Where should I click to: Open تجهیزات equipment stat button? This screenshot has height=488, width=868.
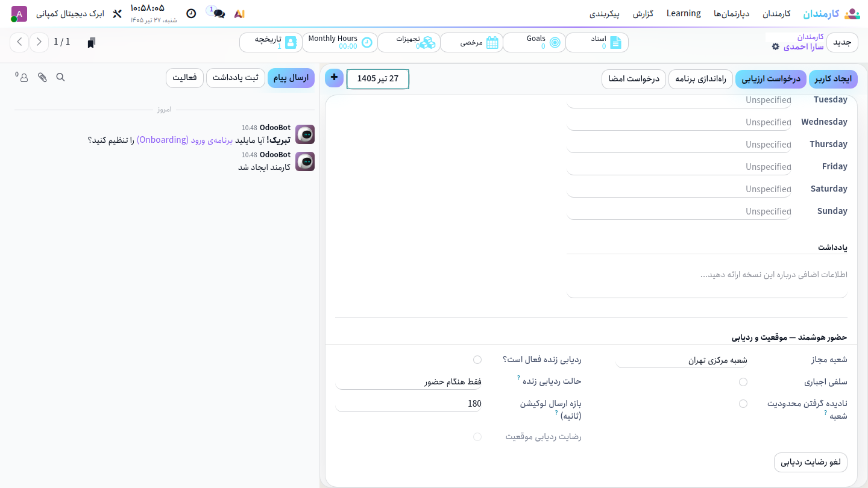pyautogui.click(x=409, y=42)
